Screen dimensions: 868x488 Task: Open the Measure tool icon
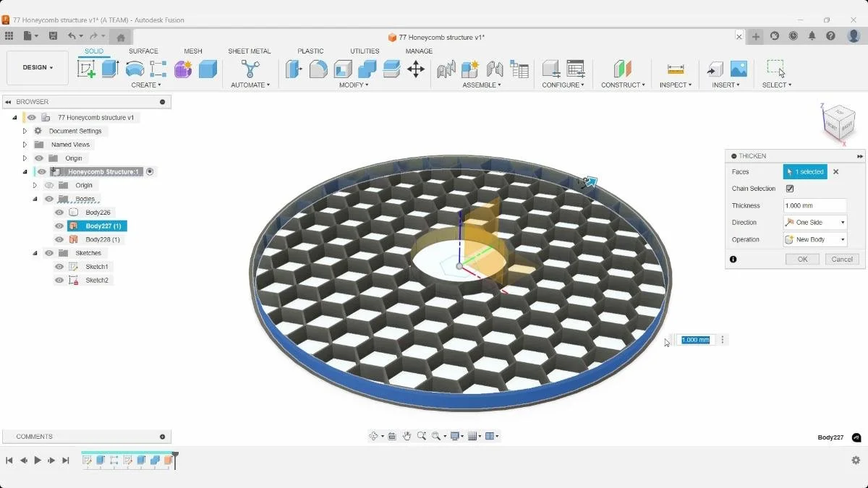(676, 69)
